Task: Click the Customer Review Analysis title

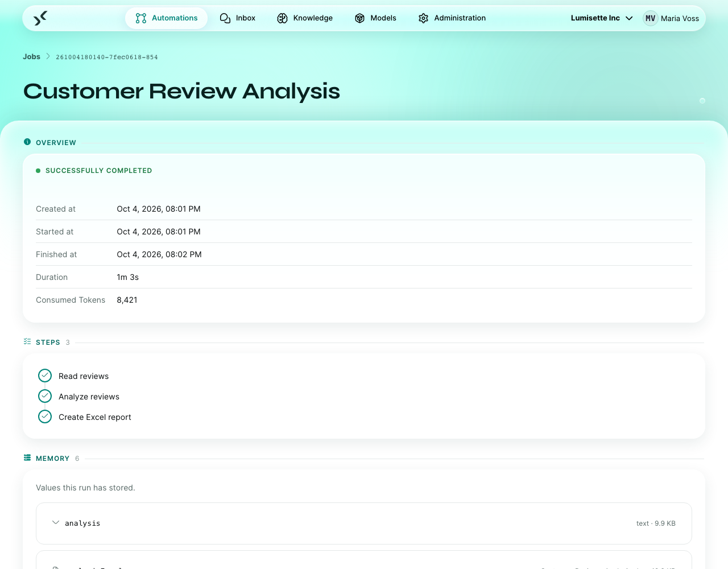Action: point(181,91)
